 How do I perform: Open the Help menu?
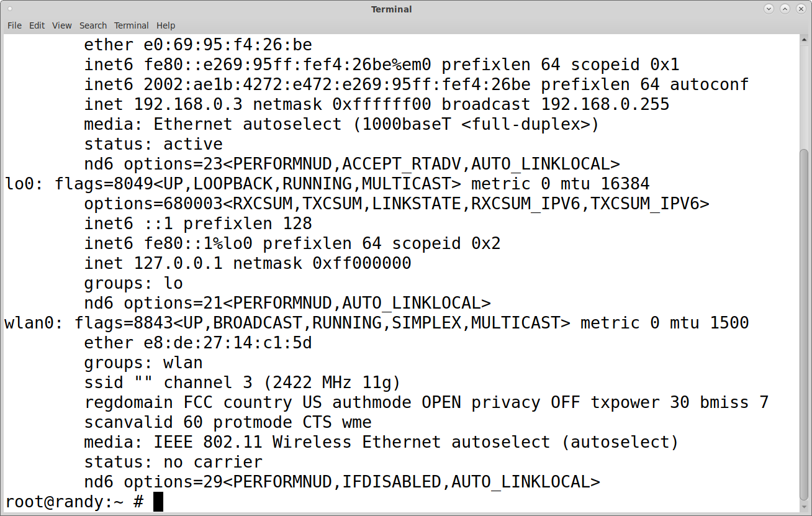[166, 25]
